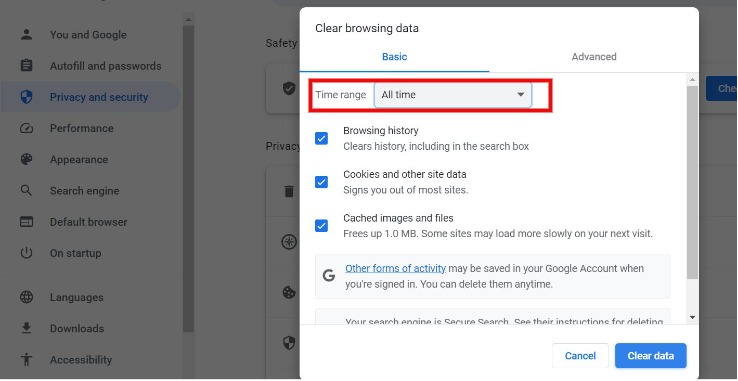
Task: Switch to the Advanced tab
Action: (x=594, y=57)
